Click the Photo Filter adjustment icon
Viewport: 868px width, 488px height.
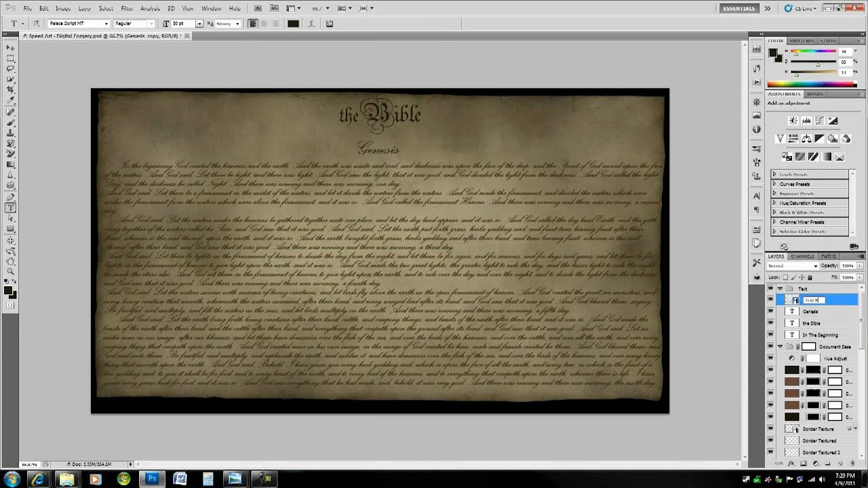(x=833, y=139)
